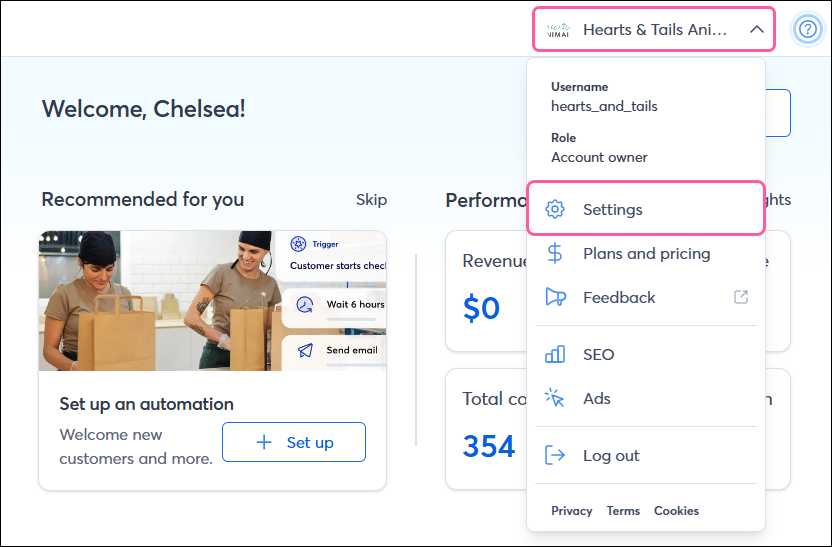Click the Plans and pricing dollar icon
This screenshot has height=547, width=832.
point(555,254)
